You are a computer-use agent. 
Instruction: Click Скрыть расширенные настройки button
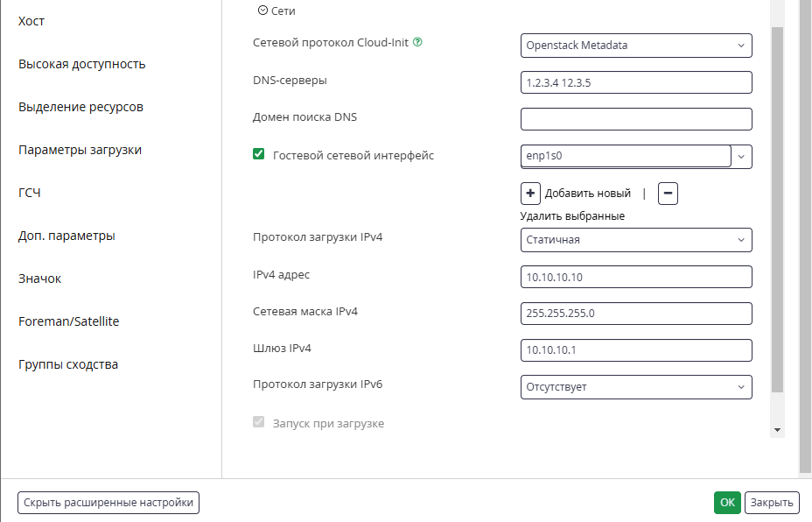108,503
